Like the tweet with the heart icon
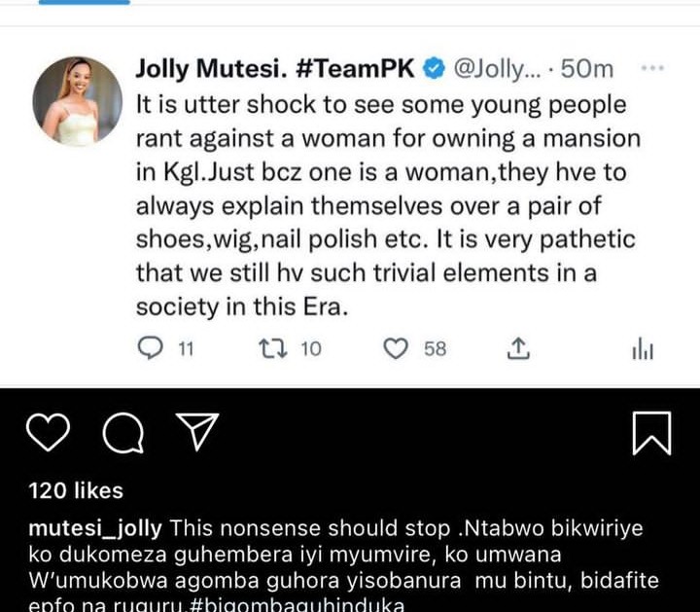 [396, 348]
